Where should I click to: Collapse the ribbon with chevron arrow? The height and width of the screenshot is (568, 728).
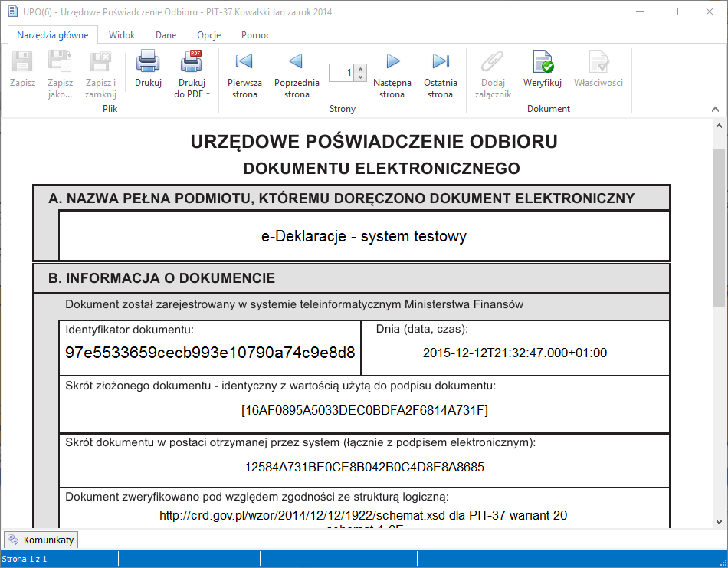click(x=715, y=109)
